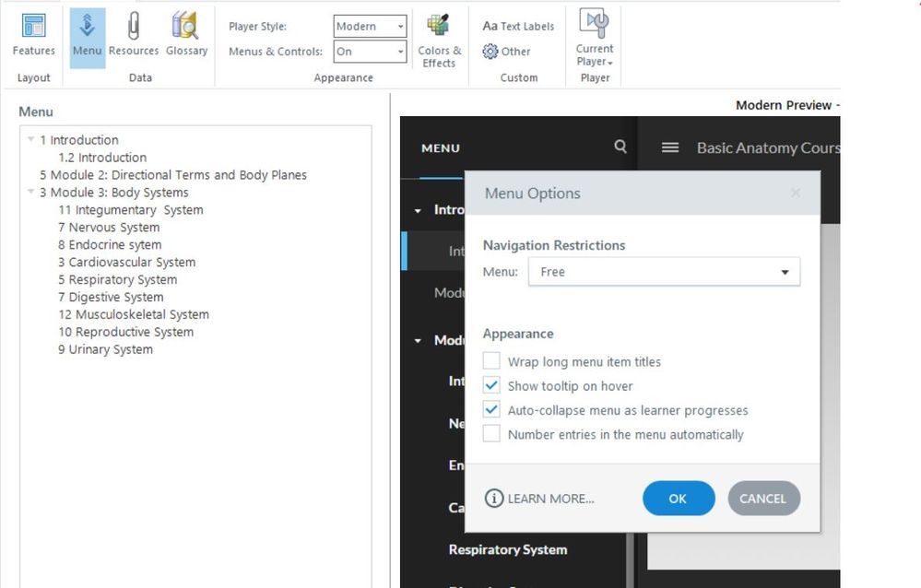Open Text Labels settings
The width and height of the screenshot is (921, 588).
(x=518, y=27)
